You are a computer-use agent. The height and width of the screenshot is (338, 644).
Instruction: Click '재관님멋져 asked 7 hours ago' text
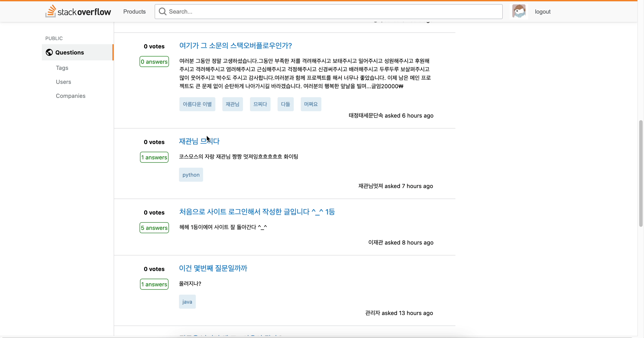coord(396,186)
